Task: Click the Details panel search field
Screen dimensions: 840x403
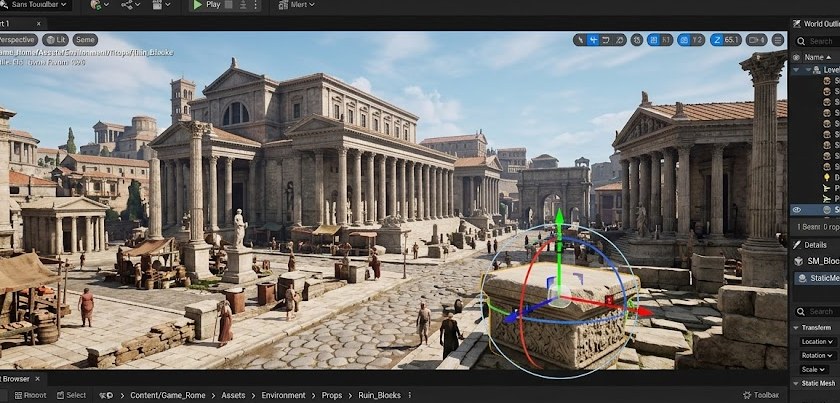Action: pos(817,311)
